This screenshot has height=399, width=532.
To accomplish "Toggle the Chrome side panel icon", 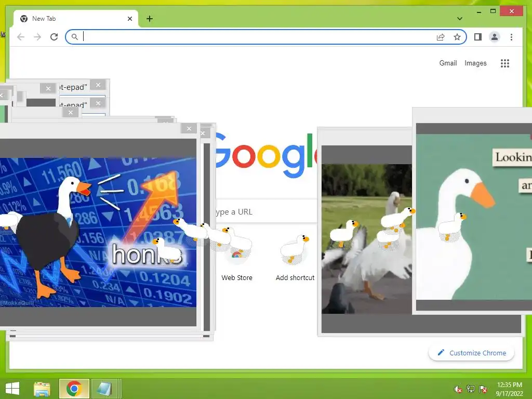I will (478, 37).
